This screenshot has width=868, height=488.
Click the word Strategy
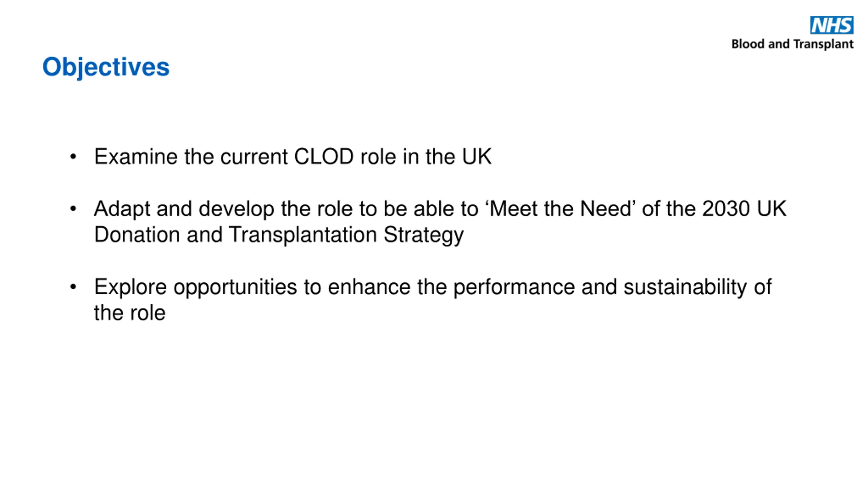click(x=423, y=235)
